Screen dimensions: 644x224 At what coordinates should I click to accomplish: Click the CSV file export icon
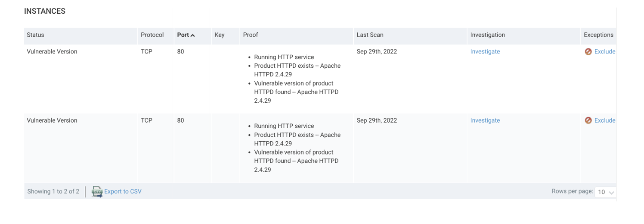click(97, 191)
